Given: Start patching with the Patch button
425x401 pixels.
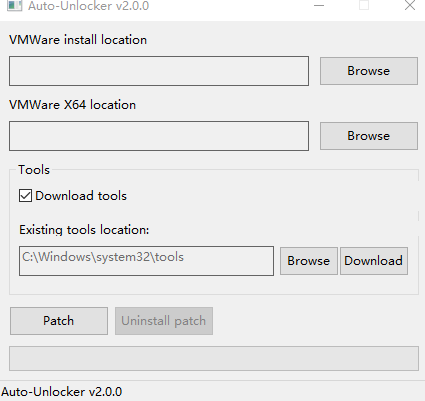Looking at the screenshot, I should (59, 321).
